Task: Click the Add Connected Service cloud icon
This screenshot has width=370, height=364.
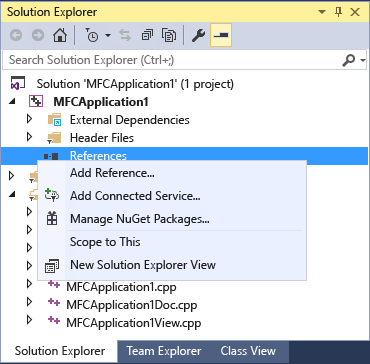Action: [x=52, y=195]
